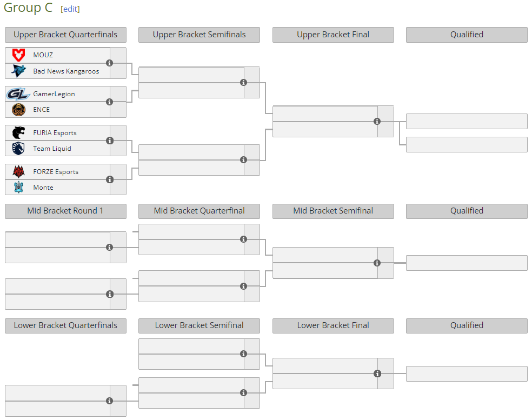Click the GamerLegion team logo
This screenshot has width=532, height=420.
[x=18, y=94]
